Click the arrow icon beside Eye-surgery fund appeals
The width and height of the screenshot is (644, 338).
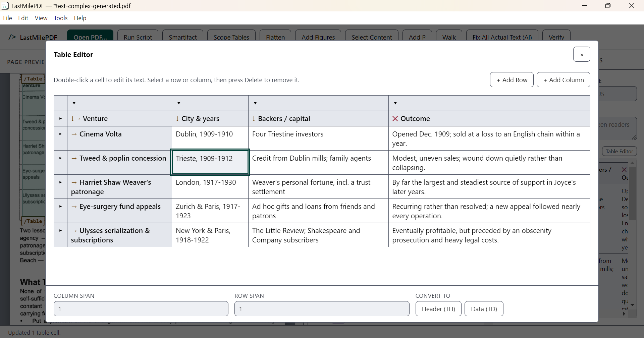tap(74, 207)
